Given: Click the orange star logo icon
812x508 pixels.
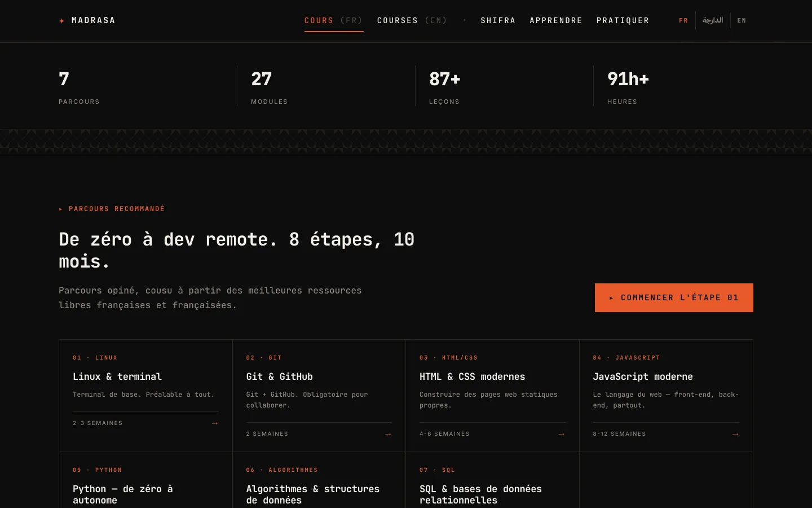Looking at the screenshot, I should tap(62, 21).
